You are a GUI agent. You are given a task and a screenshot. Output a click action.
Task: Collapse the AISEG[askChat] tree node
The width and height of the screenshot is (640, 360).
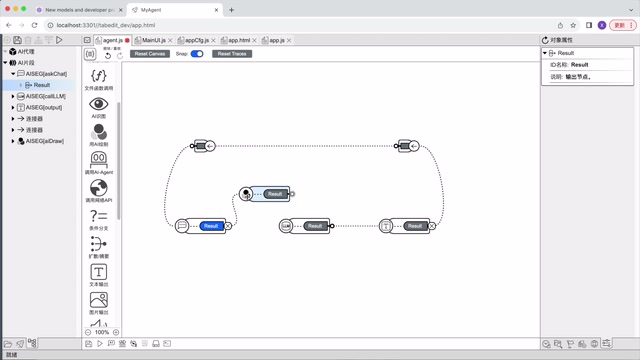13,74
